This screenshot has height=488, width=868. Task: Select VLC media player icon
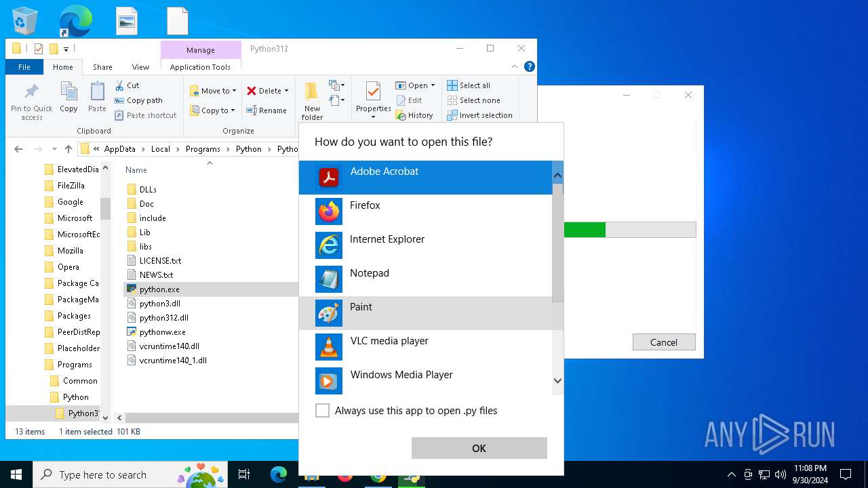(x=329, y=347)
